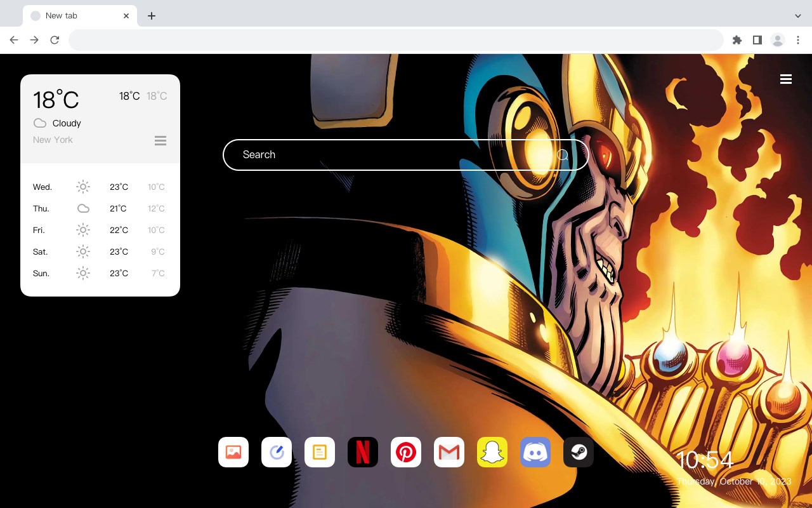Image resolution: width=812 pixels, height=508 pixels.
Task: Select the Sat. forecast day label
Action: point(41,251)
